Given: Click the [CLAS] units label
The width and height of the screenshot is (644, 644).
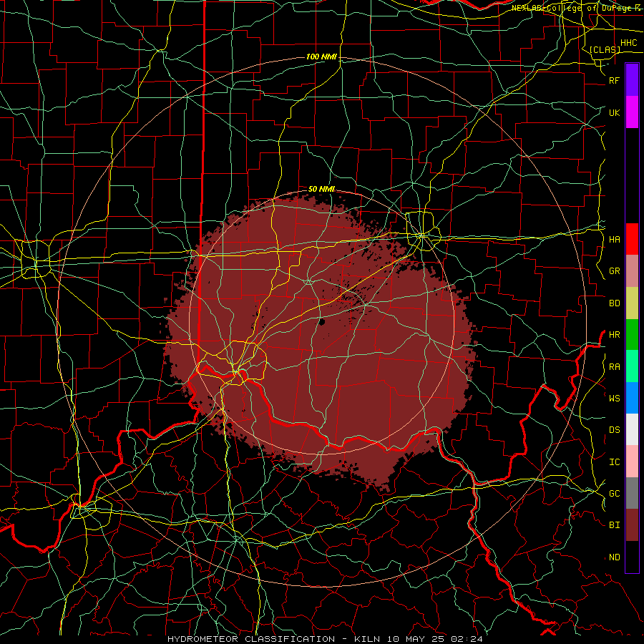Looking at the screenshot, I should click(x=605, y=49).
